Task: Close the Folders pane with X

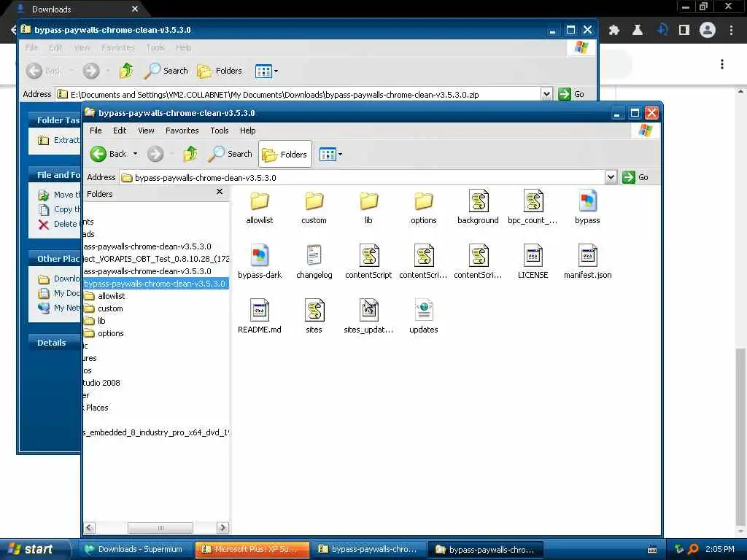Action: click(x=220, y=192)
